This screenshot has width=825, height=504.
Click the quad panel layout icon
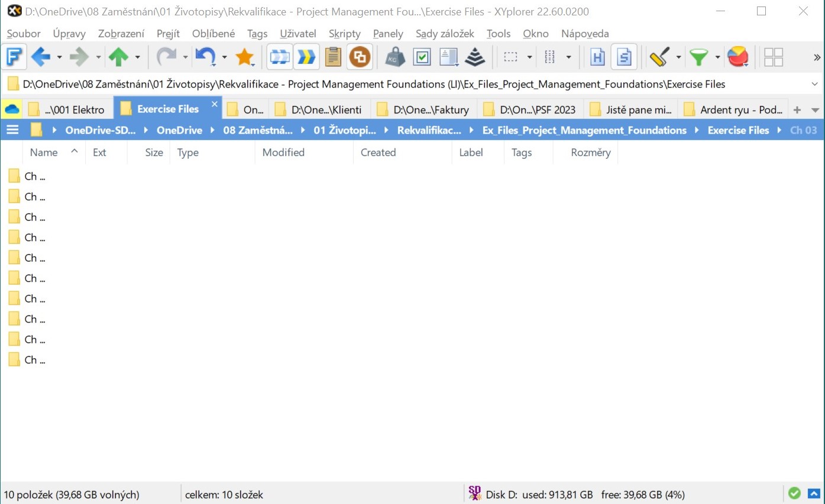click(773, 57)
